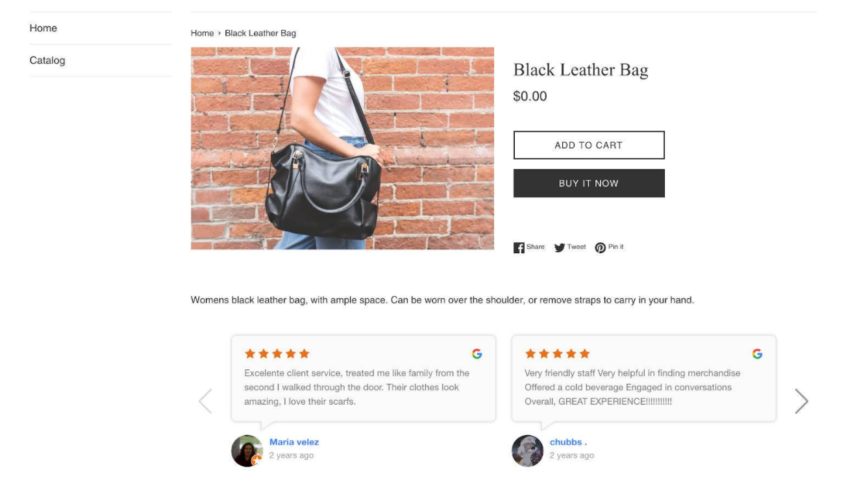Click chubbs reviewer profile avatar
Screen dimensions: 868x489
pos(527,451)
